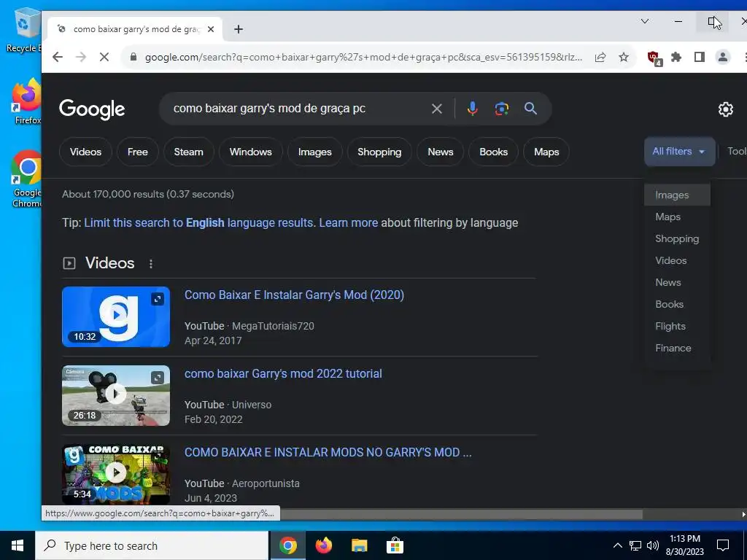Play the 5:34 mods video thumbnail

(x=116, y=474)
